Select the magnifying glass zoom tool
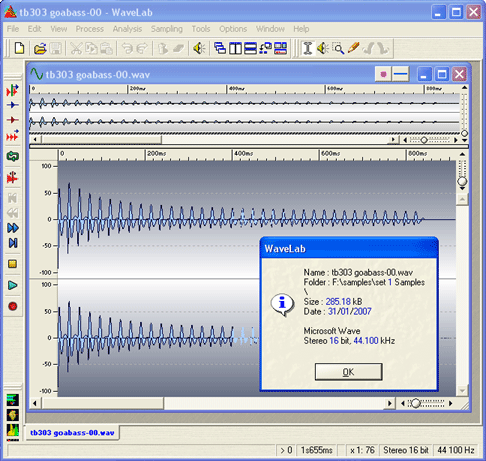 click(338, 49)
